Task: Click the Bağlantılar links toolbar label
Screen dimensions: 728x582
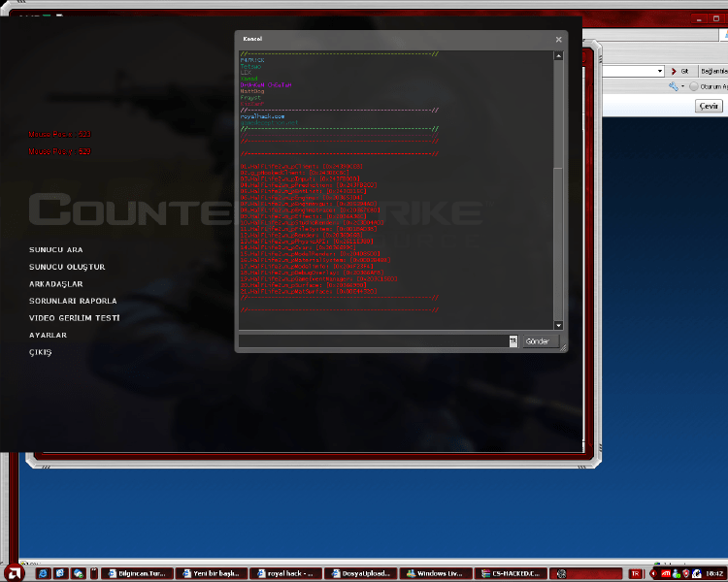Action: point(714,71)
